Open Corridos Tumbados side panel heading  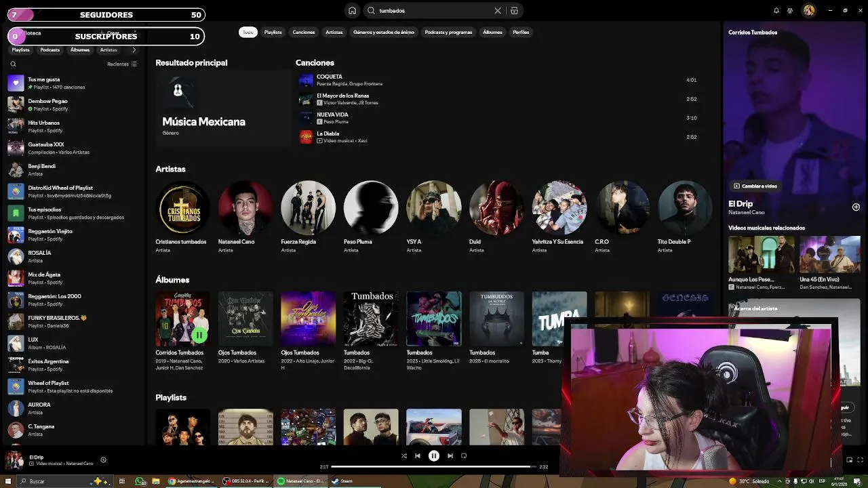coord(753,32)
